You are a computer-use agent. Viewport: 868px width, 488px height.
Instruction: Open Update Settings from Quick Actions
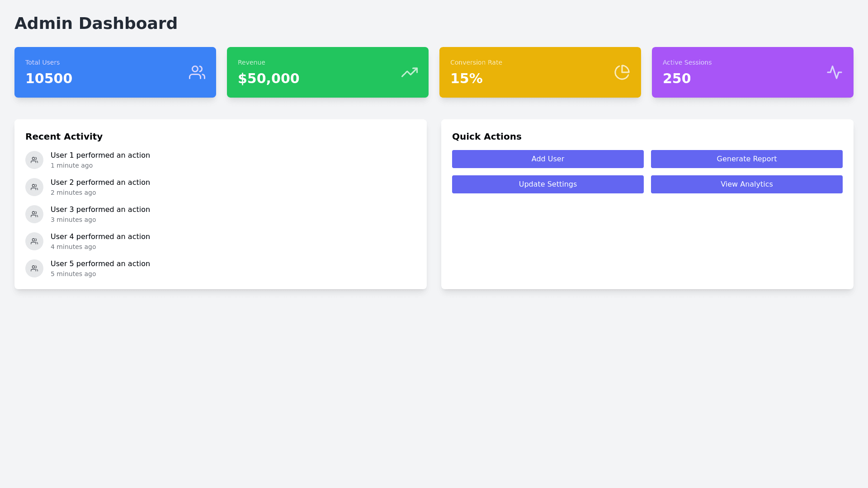[x=547, y=184]
